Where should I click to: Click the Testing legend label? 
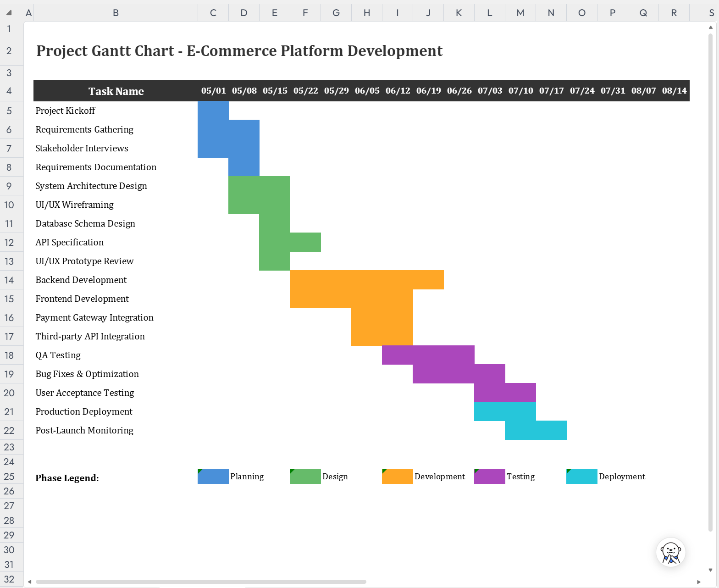coord(520,477)
